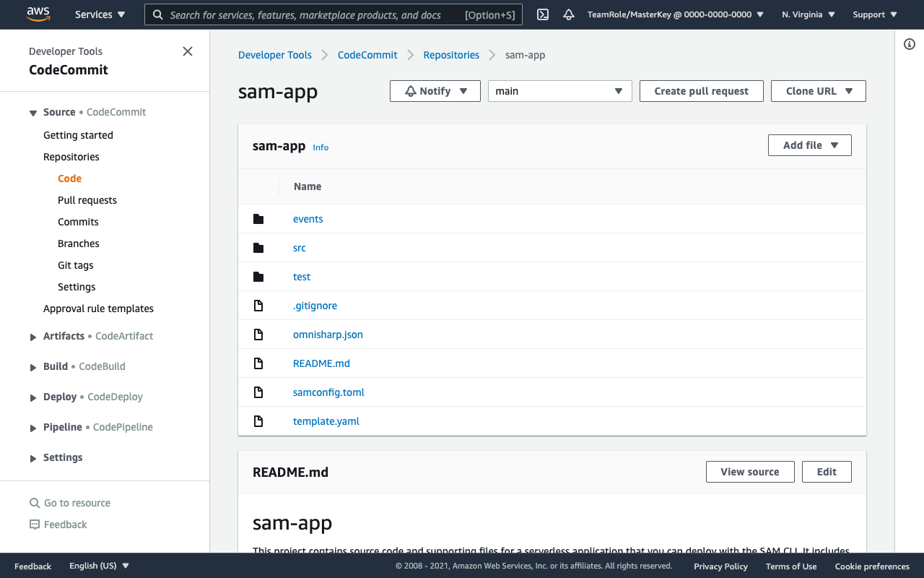This screenshot has height=578, width=924.
Task: Focus the AWS services search field
Action: click(x=334, y=14)
